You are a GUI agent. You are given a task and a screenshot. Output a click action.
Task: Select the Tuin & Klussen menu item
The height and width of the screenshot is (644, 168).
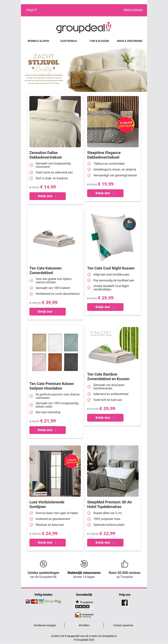(x=99, y=41)
